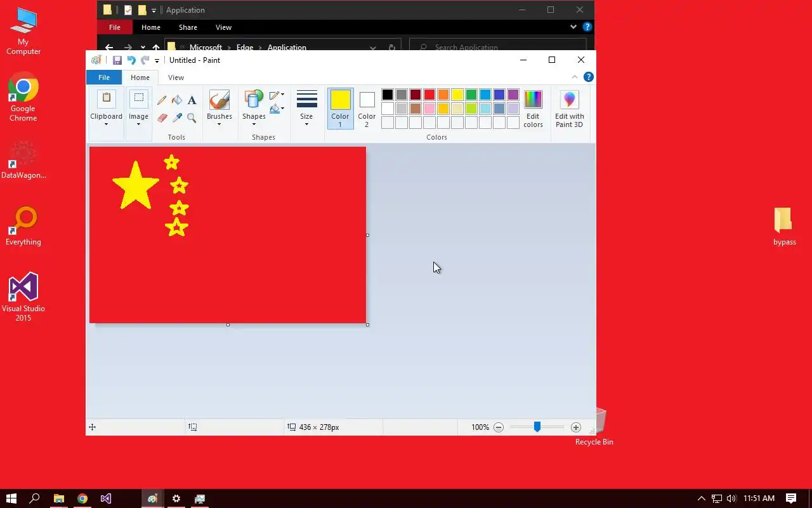This screenshot has height=508, width=812.
Task: Open the Shapes dropdown arrow
Action: [x=254, y=124]
